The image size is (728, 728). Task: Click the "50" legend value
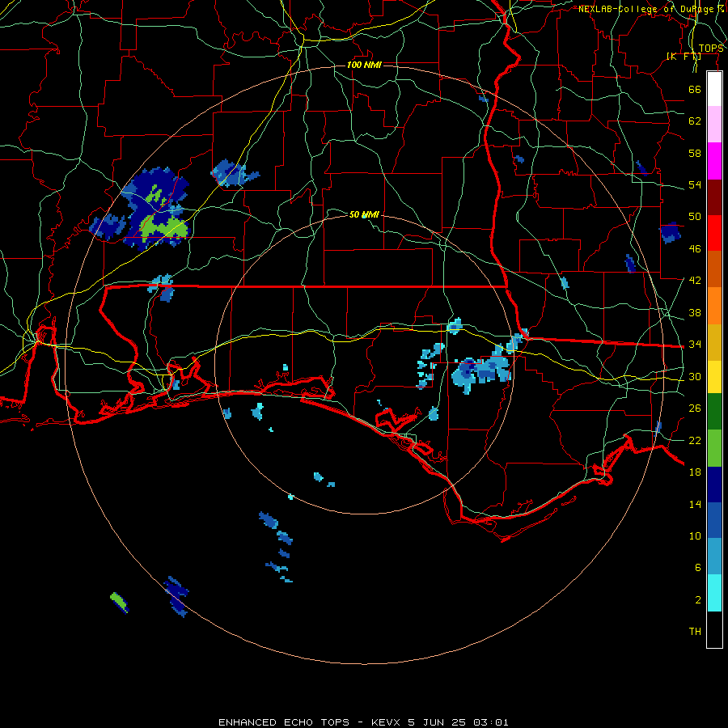pos(695,216)
